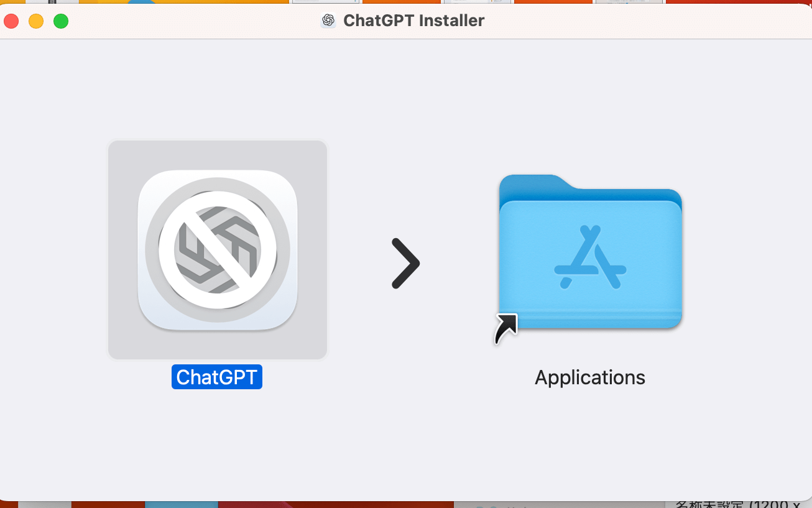Click the blue background strip at the bottom
Image resolution: width=812 pixels, height=508 pixels.
(x=182, y=504)
